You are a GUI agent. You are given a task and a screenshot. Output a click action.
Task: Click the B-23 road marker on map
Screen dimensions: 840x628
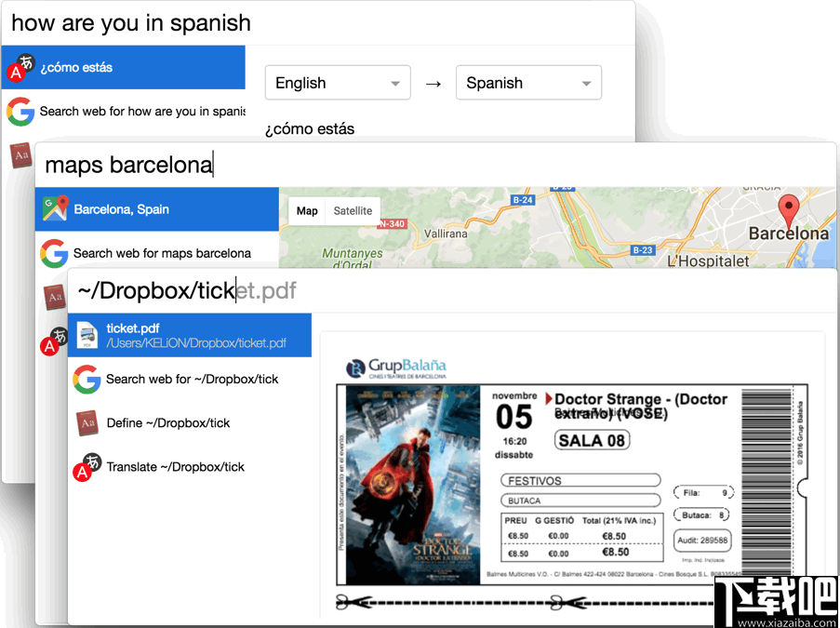pyautogui.click(x=642, y=249)
